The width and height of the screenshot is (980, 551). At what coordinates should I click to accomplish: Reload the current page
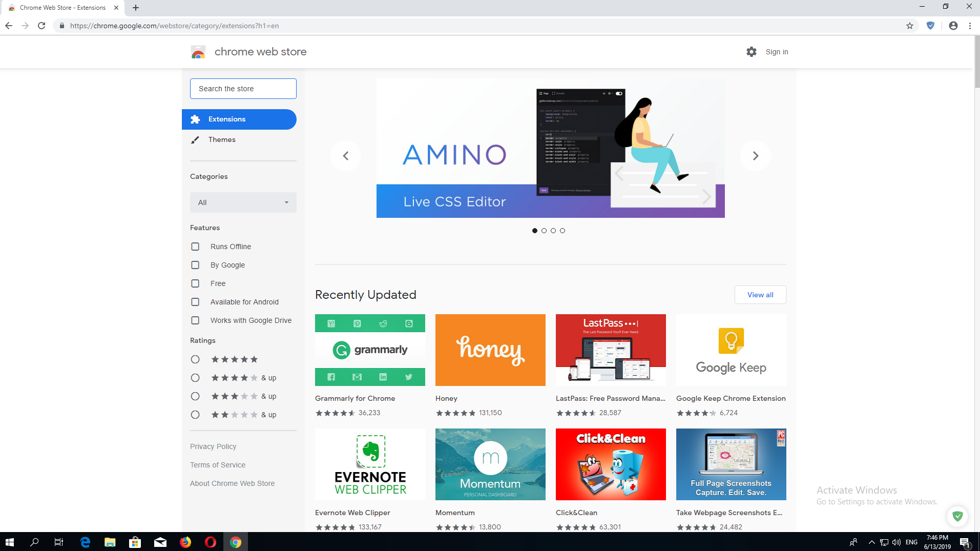click(x=41, y=26)
